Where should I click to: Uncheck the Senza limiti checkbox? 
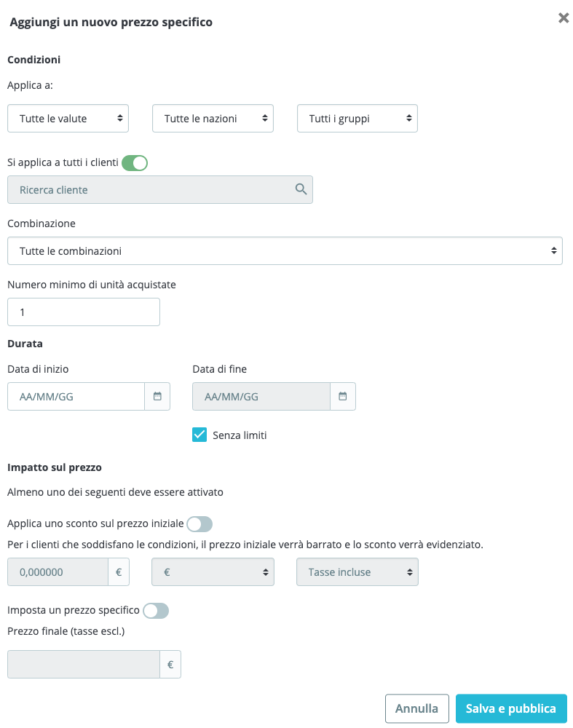tap(199, 435)
